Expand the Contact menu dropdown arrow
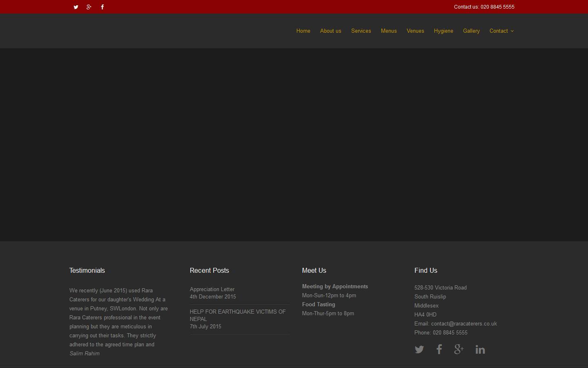 pyautogui.click(x=512, y=31)
